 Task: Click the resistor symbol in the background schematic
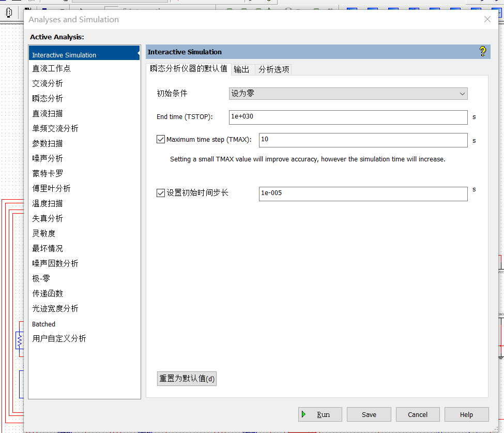(x=20, y=340)
